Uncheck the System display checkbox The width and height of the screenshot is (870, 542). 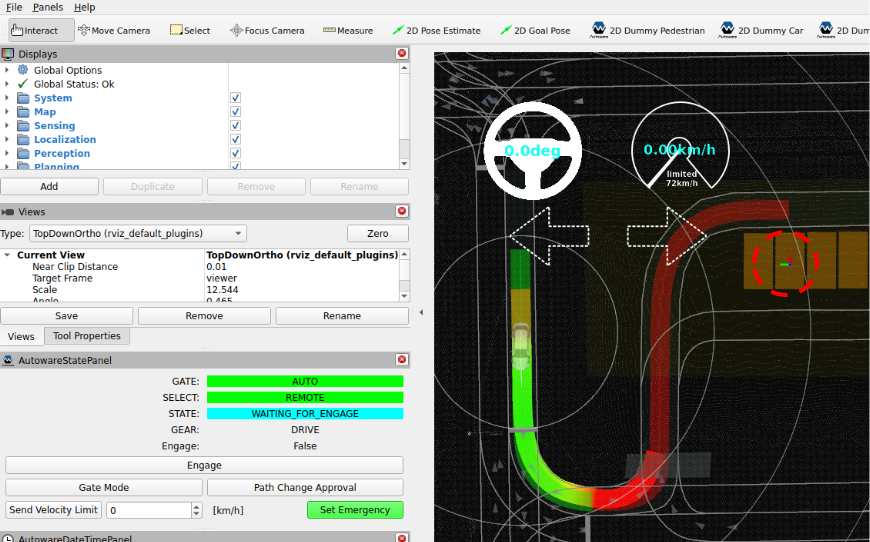pyautogui.click(x=235, y=98)
